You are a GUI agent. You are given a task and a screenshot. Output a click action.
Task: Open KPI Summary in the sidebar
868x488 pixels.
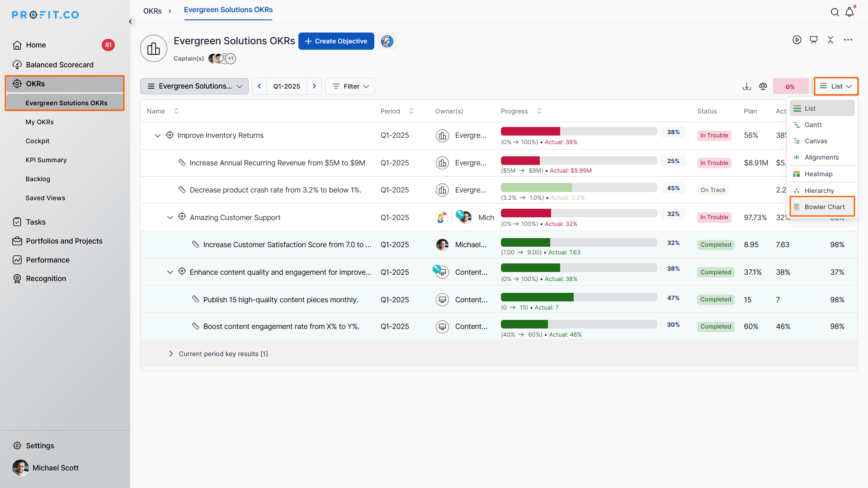(46, 160)
